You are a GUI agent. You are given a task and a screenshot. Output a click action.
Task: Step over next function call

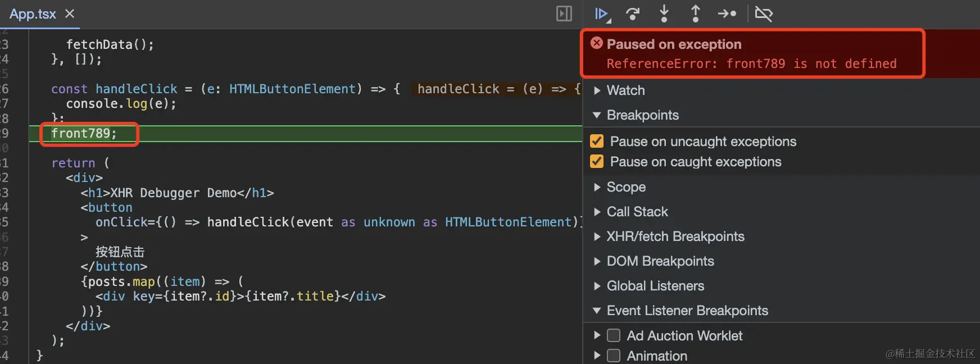pyautogui.click(x=633, y=14)
